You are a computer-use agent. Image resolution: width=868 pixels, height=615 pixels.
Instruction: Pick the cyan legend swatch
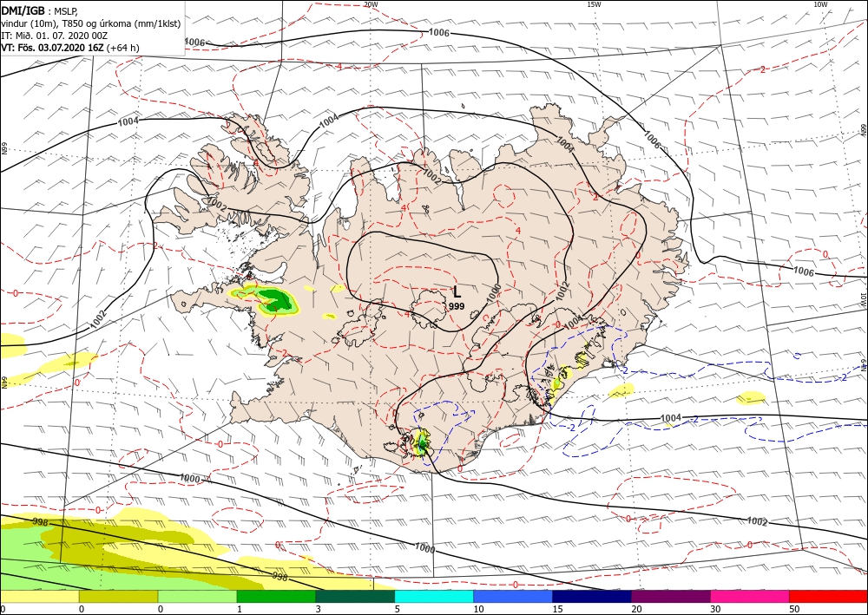pyautogui.click(x=434, y=596)
